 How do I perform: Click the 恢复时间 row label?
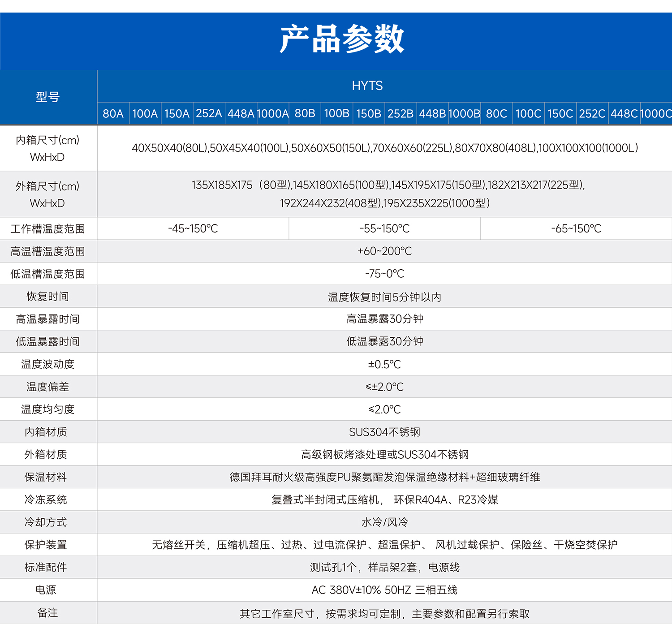[48, 297]
